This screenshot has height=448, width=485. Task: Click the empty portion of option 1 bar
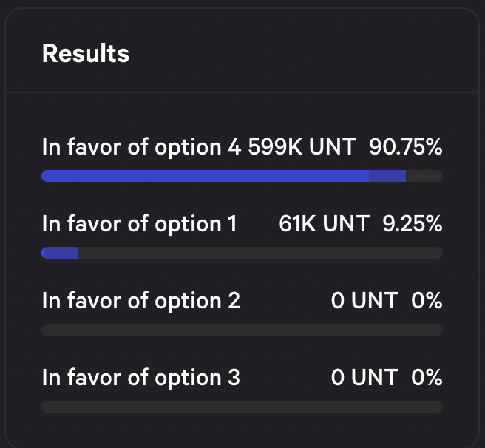[261, 253]
